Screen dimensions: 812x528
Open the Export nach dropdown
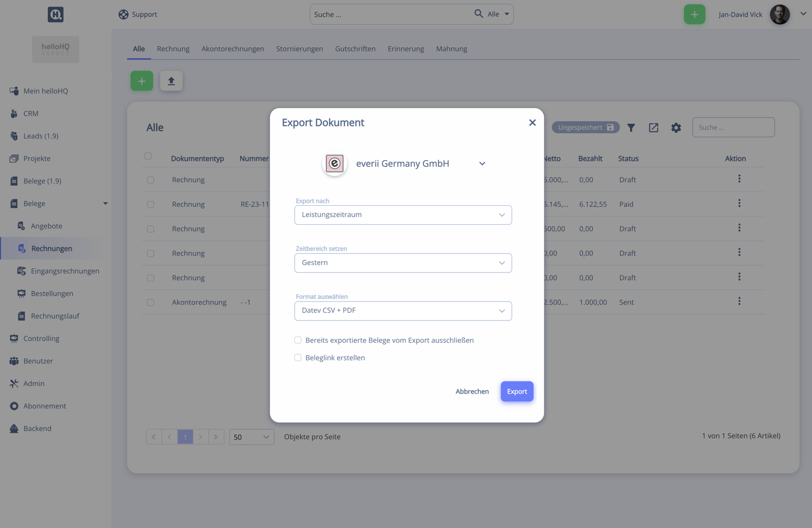[403, 215]
